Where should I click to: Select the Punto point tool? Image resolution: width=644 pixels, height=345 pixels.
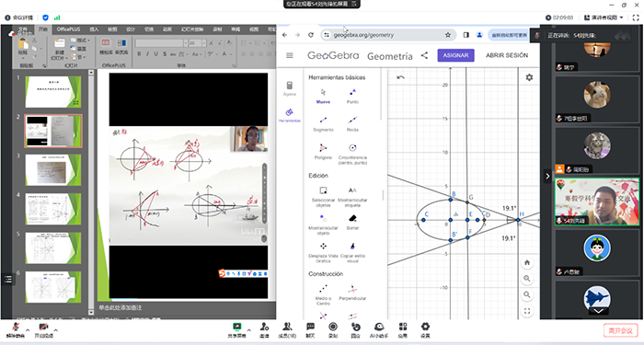point(352,96)
